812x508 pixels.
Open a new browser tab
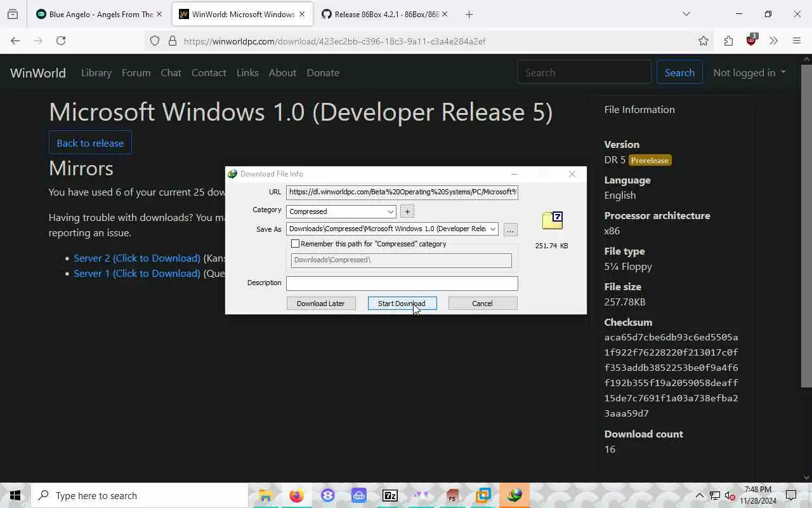tap(469, 14)
